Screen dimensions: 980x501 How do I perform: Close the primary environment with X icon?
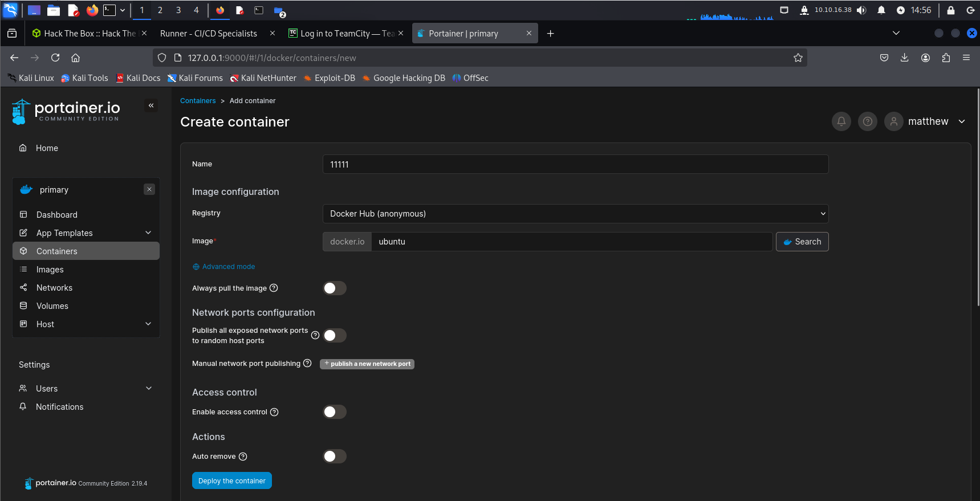[x=149, y=189]
